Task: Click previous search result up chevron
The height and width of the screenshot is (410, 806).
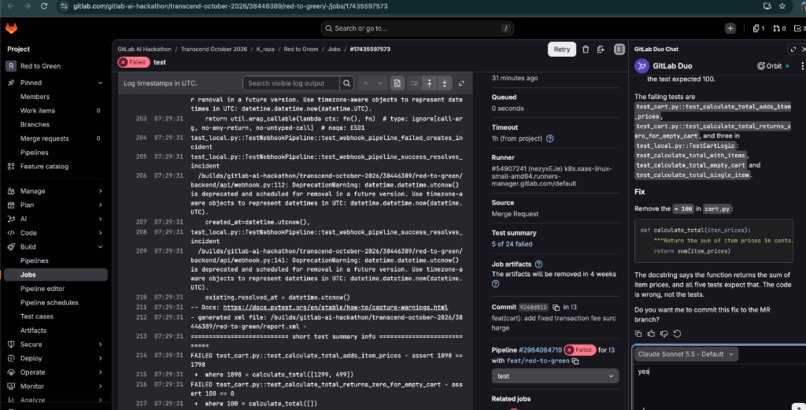Action: pos(365,83)
